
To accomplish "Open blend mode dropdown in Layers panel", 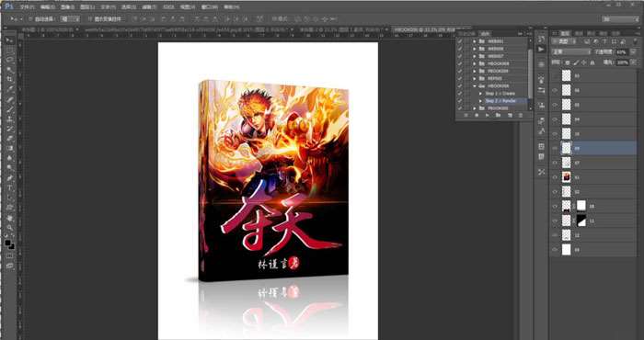I will 571,52.
